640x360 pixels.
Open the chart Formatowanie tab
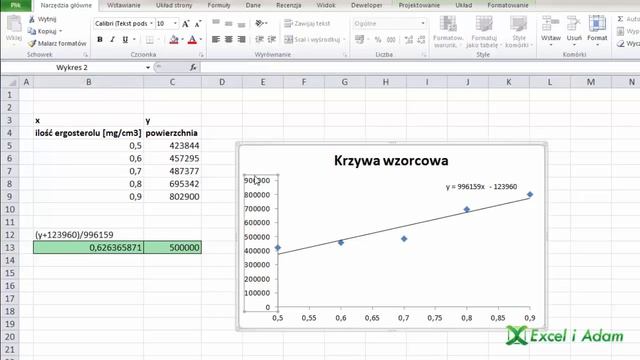[x=508, y=5]
